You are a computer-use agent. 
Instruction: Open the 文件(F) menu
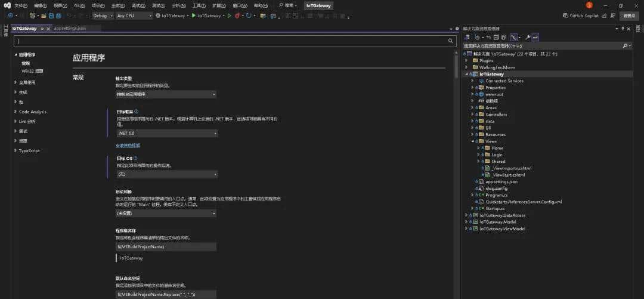21,5
